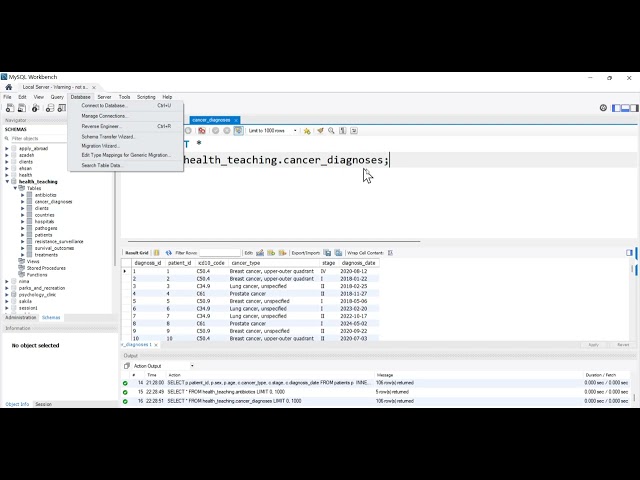Screen dimensions: 640x480
Task: Insert new row icon in result toolbar
Action: point(271,253)
